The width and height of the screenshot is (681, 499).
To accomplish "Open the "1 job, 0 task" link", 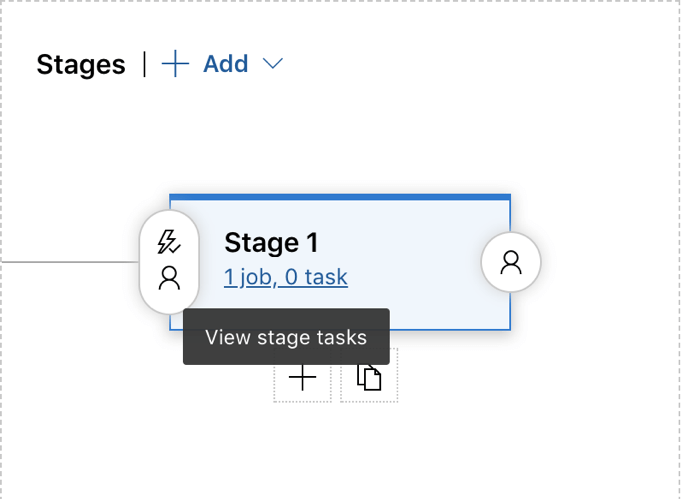I will coord(286,277).
